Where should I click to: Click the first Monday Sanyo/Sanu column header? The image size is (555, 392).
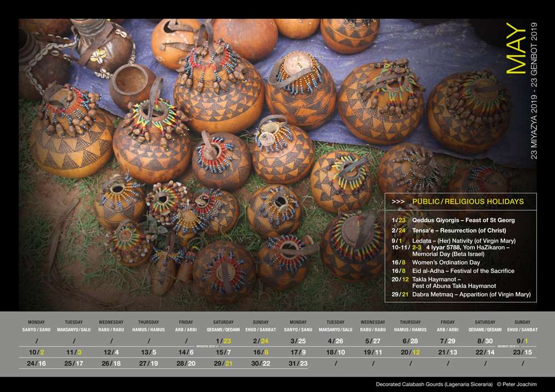[37, 325]
